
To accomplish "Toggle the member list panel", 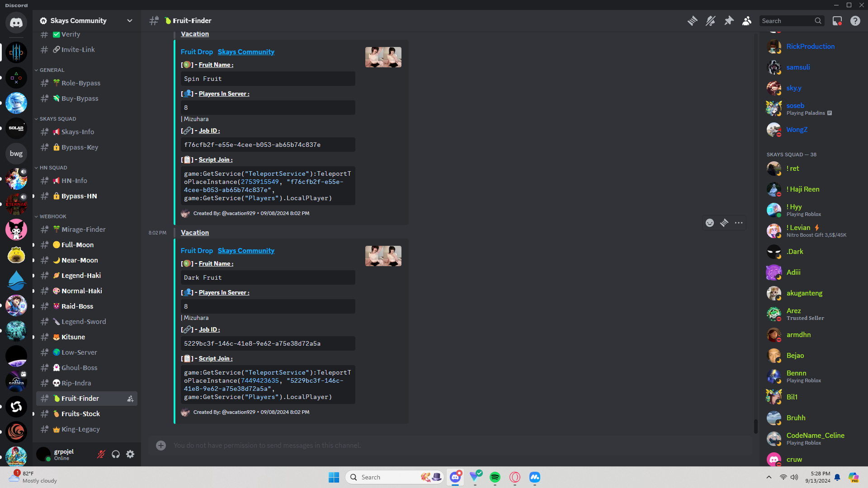I will pos(747,21).
